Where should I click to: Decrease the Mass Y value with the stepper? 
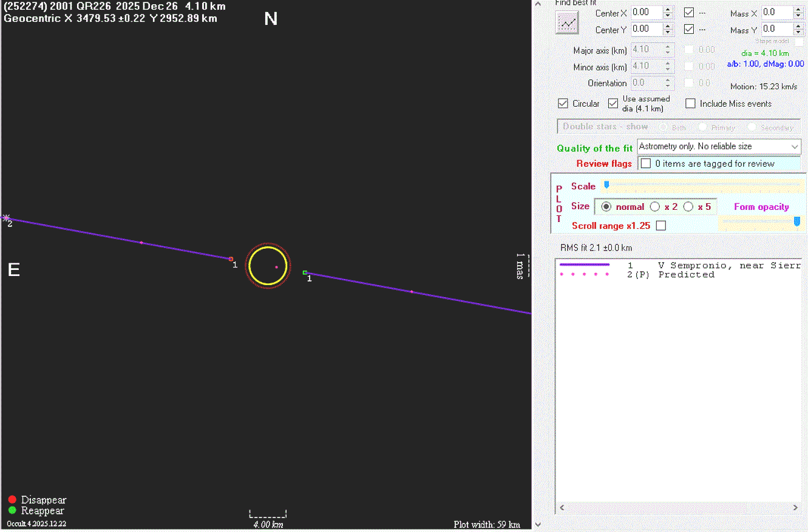click(800, 32)
